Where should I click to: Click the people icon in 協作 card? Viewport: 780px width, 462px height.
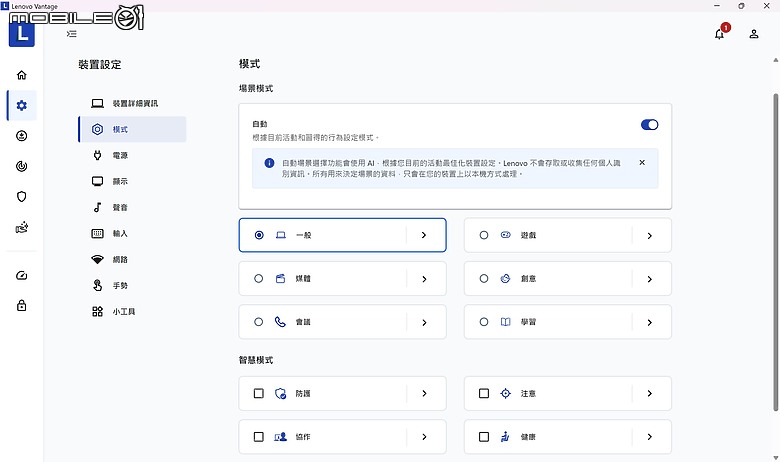pos(281,437)
